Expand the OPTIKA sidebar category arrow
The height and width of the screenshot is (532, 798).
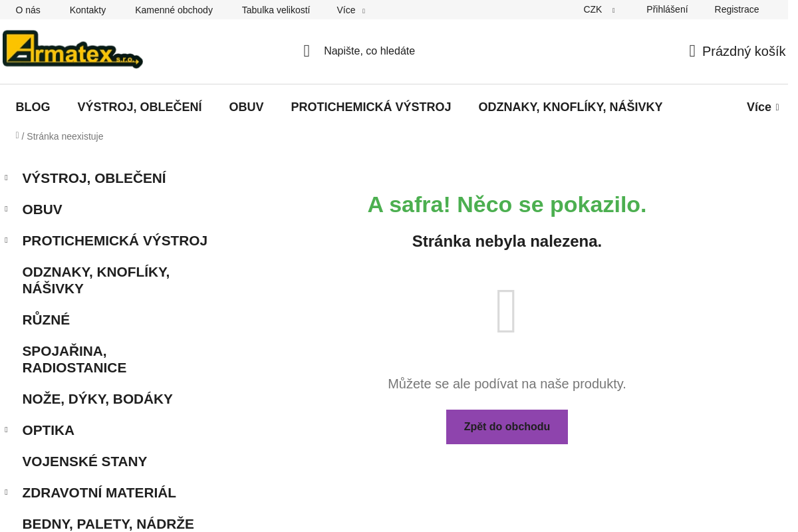(7, 430)
